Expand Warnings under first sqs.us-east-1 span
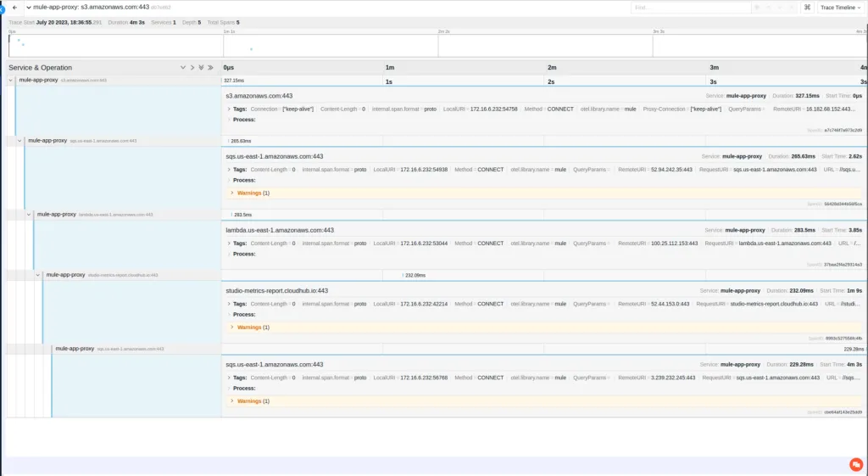Image resolution: width=868 pixels, height=476 pixels. click(x=248, y=193)
